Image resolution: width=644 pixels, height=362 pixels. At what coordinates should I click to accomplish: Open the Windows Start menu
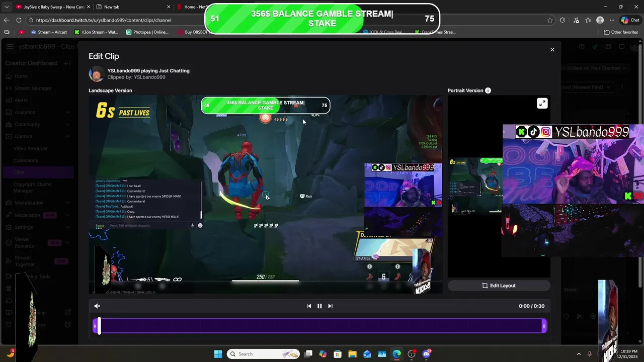218,354
